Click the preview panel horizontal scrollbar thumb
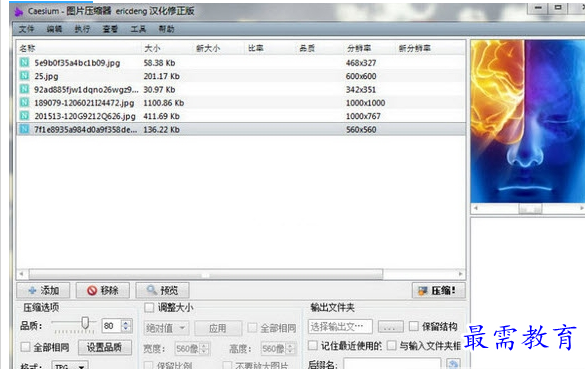This screenshot has height=369, width=585. pyautogui.click(x=530, y=209)
